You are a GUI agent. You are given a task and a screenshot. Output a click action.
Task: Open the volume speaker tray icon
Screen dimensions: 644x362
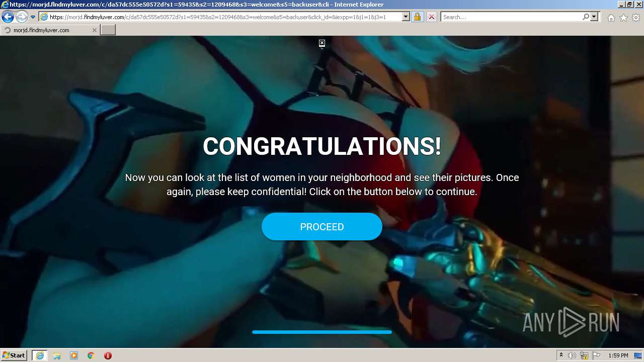(572, 355)
